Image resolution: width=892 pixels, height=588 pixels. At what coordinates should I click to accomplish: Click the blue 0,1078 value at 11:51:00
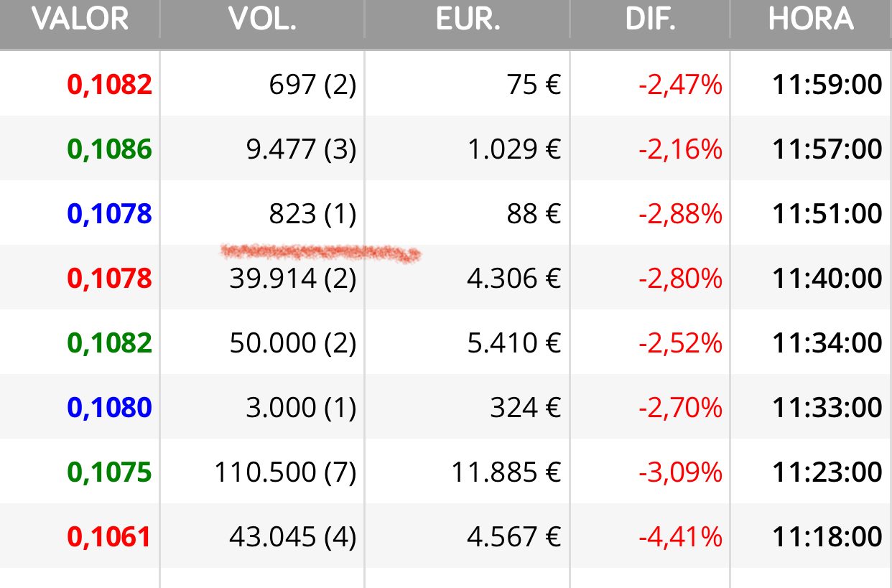[x=110, y=214]
